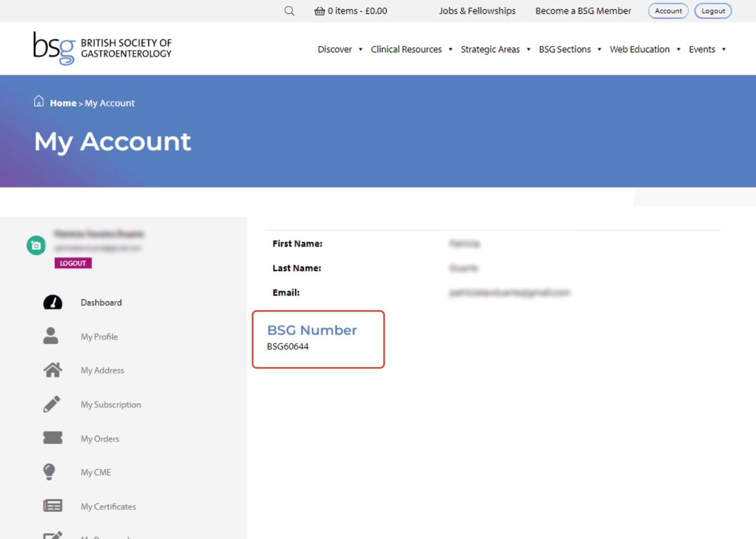The image size is (756, 539).
Task: Click the search magnifier icon
Action: pos(289,11)
